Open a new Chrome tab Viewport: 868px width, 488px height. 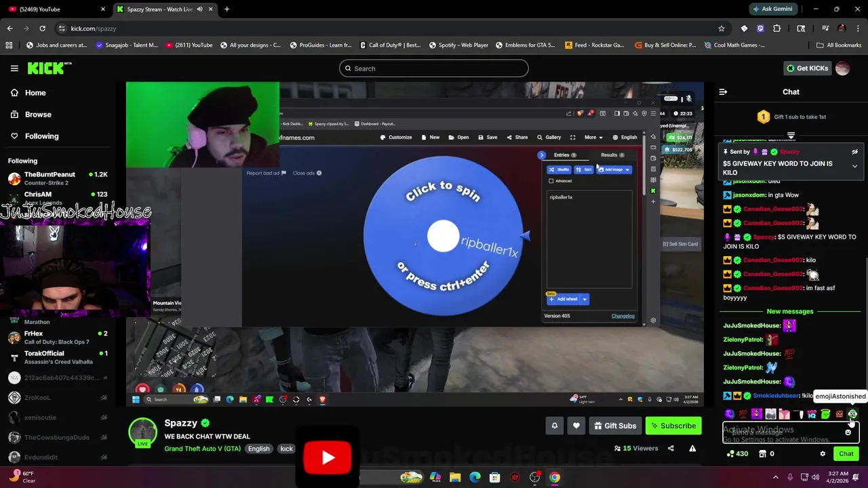pyautogui.click(x=226, y=9)
